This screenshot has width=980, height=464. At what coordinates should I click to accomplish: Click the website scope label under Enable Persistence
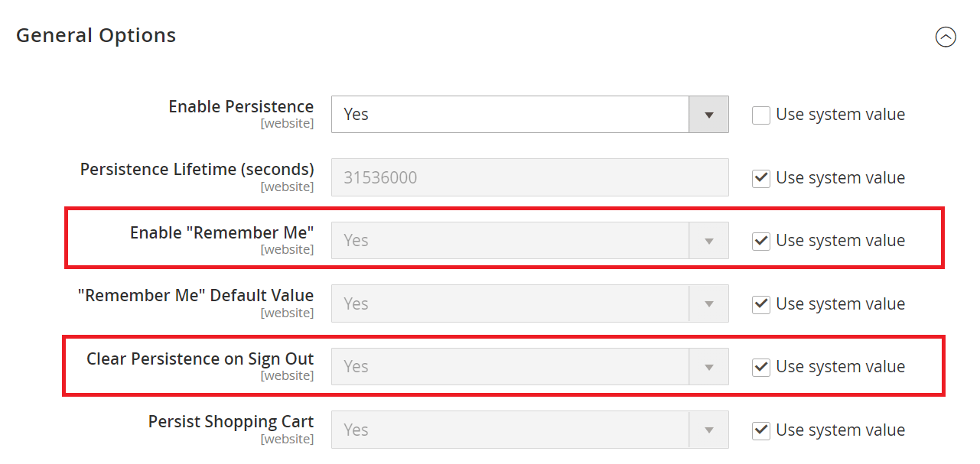tap(288, 123)
